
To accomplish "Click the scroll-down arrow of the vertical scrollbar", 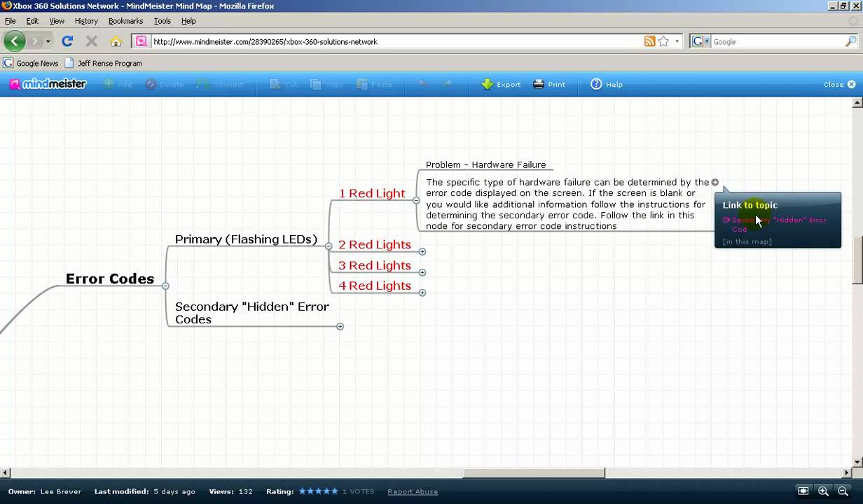I will [x=857, y=462].
